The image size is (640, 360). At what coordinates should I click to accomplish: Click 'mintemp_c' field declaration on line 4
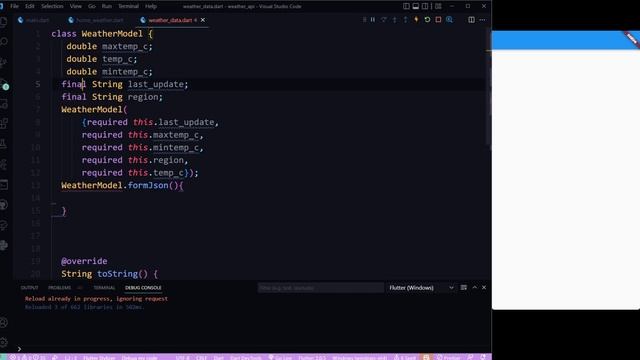[125, 72]
